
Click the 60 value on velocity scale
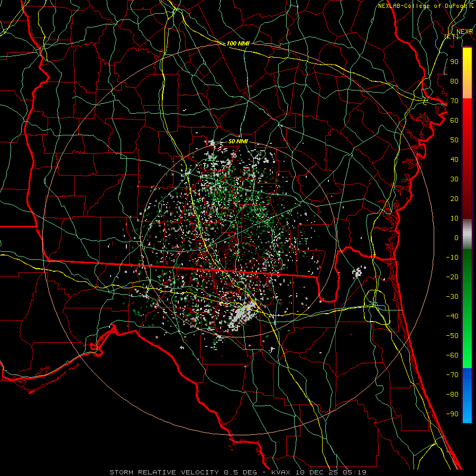tap(454, 120)
